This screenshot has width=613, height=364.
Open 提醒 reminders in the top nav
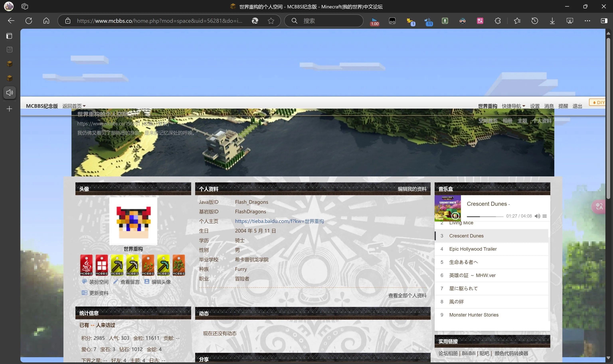click(563, 106)
